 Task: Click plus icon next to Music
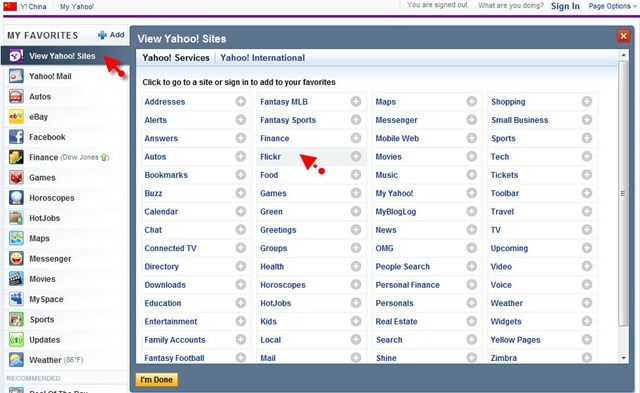click(472, 175)
